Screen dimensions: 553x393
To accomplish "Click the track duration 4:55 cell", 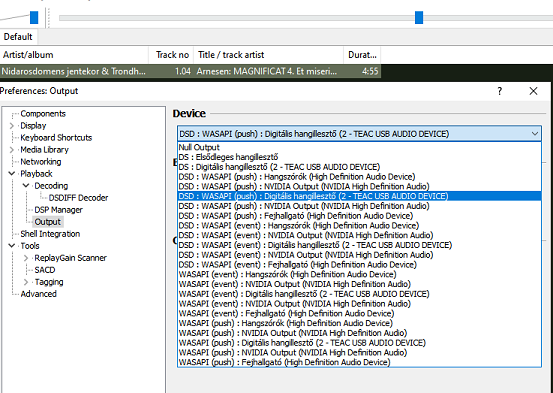I will (370, 71).
